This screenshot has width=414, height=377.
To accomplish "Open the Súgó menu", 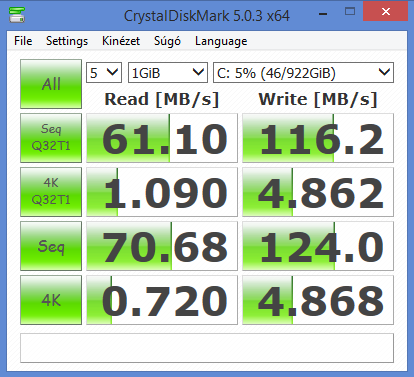I will click(167, 41).
